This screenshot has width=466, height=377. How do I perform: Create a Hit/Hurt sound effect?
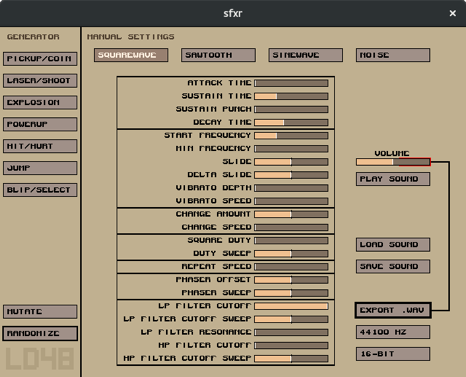(x=40, y=146)
